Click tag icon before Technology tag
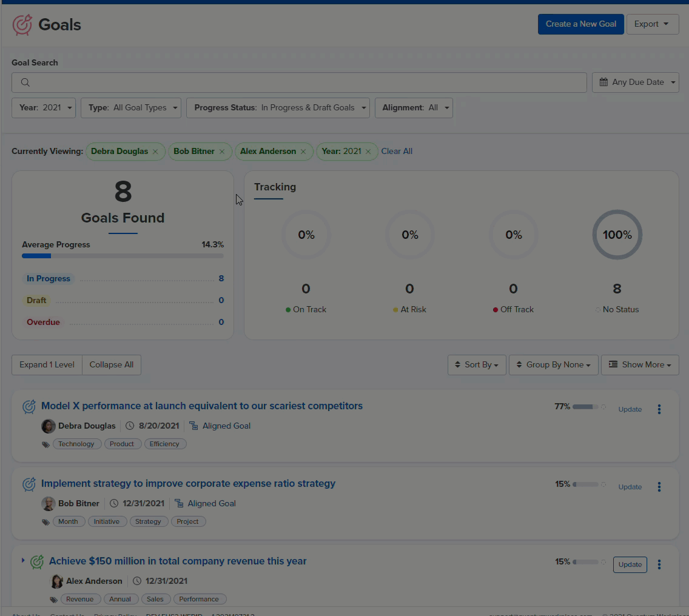Screen dimensions: 689x616 (x=45, y=444)
